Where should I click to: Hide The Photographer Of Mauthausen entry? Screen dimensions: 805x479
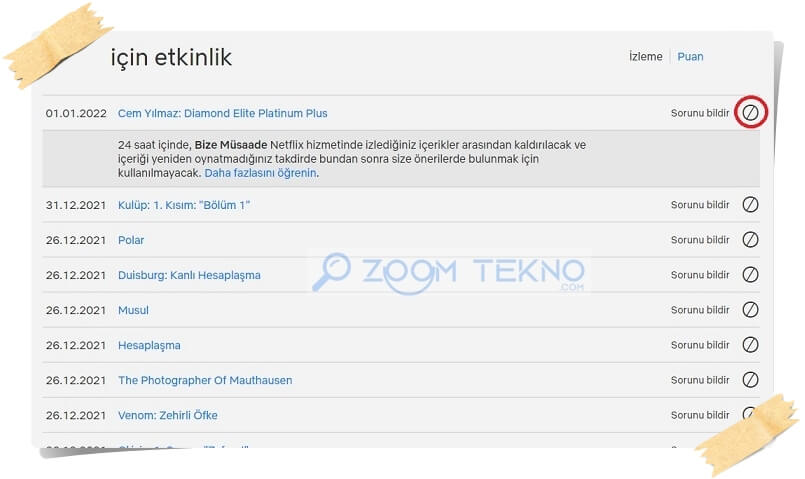[750, 379]
